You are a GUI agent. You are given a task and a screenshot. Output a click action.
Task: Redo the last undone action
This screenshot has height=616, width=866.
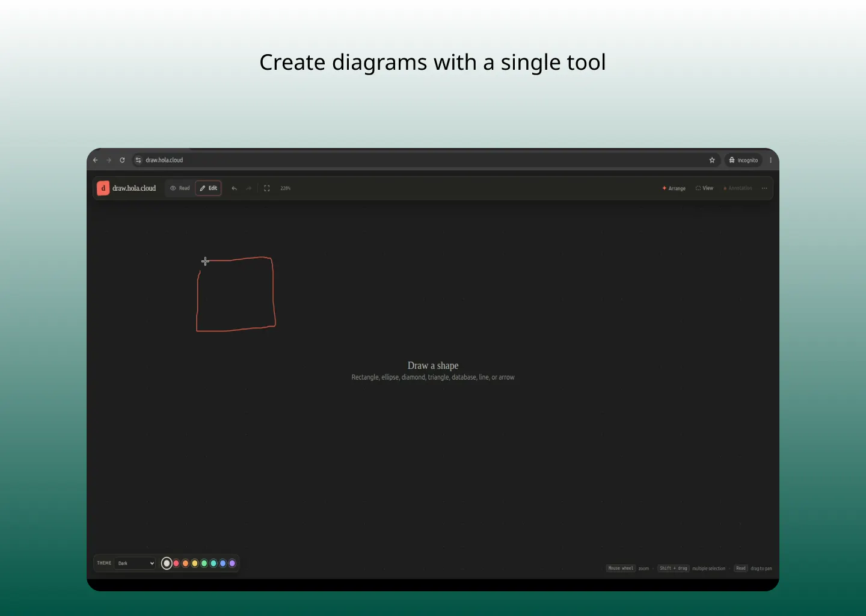point(249,188)
